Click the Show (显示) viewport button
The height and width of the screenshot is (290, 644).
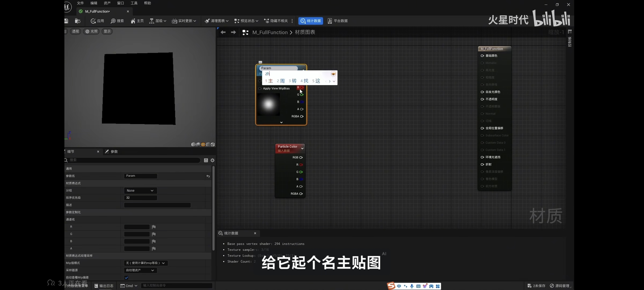107,31
